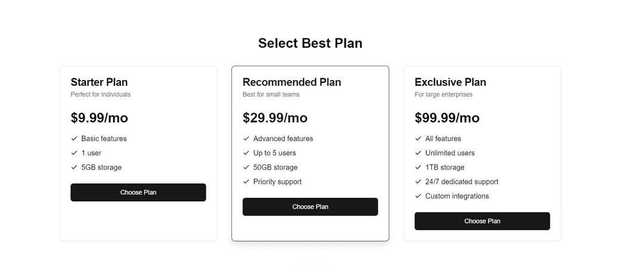Image resolution: width=644 pixels, height=270 pixels.
Task: Click the $9.99/mo price text
Action: click(x=99, y=118)
